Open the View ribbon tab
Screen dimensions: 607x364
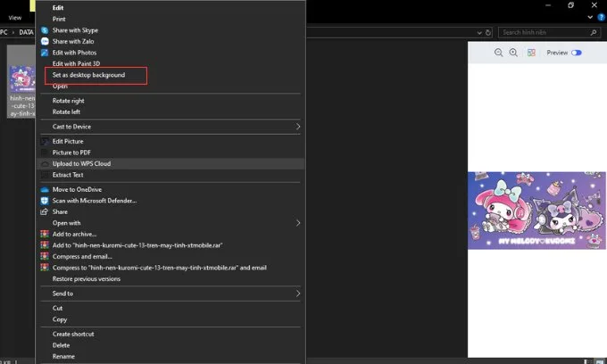(x=14, y=18)
